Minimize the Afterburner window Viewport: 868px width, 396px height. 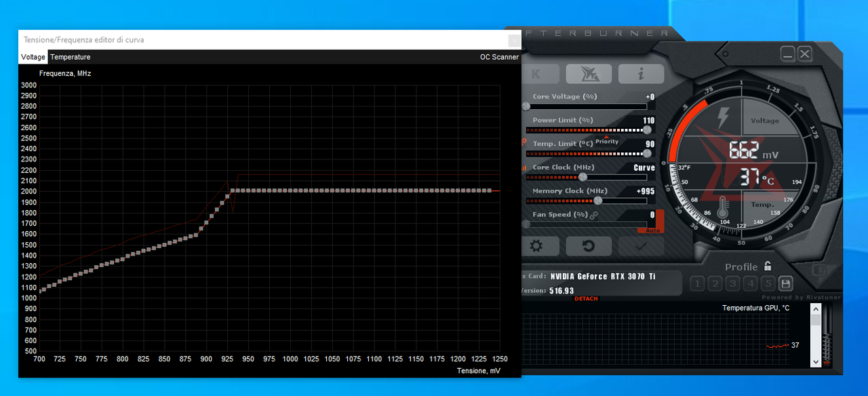(x=787, y=54)
